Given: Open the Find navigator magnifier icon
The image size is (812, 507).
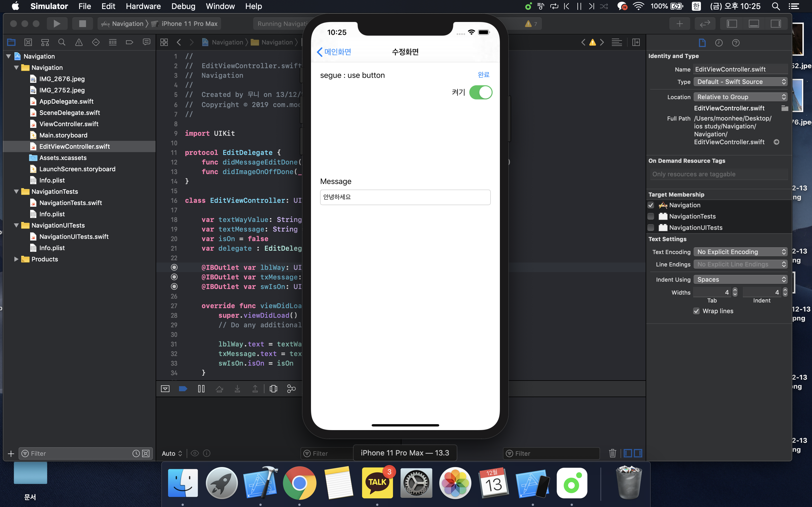Looking at the screenshot, I should (62, 42).
